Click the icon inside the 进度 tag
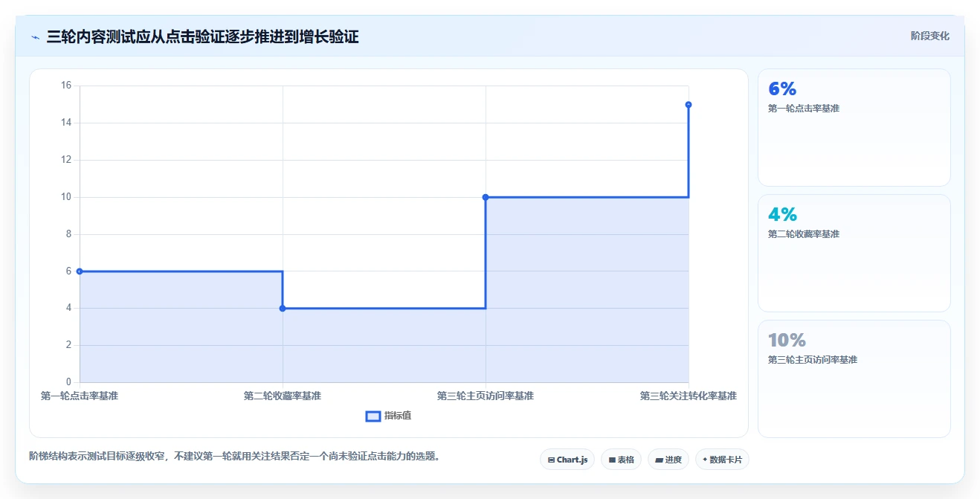The height and width of the screenshot is (499, 980). coord(659,460)
